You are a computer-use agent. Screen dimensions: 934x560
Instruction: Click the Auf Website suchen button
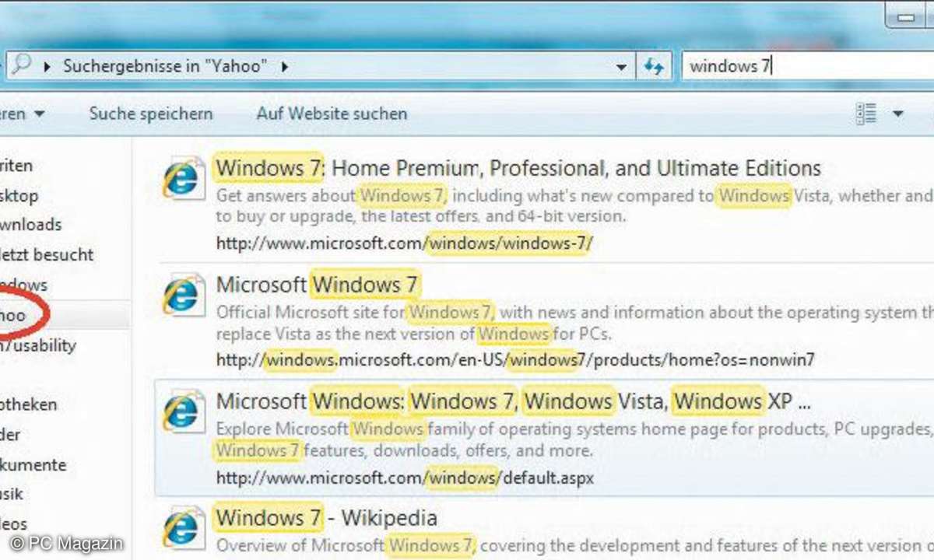pos(332,114)
